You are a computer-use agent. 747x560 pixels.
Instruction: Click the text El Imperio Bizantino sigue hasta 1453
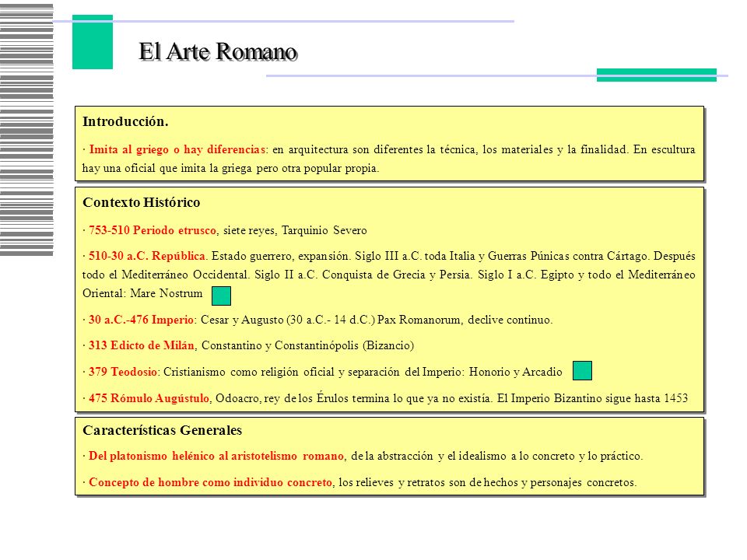point(593,398)
